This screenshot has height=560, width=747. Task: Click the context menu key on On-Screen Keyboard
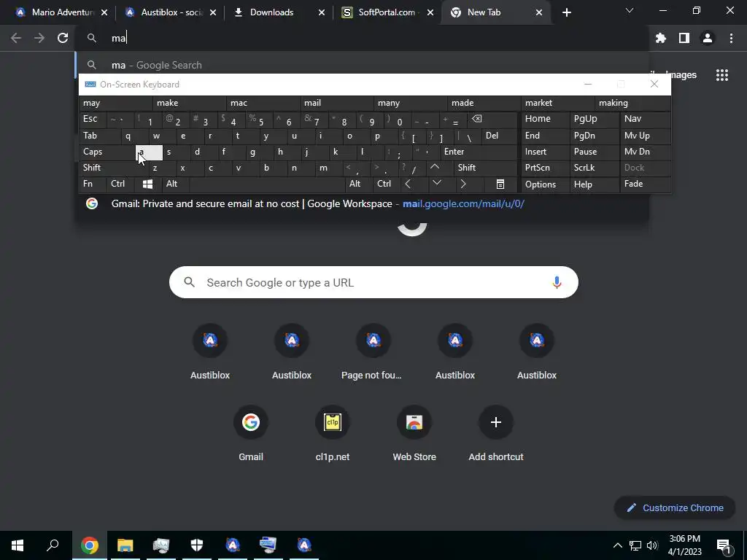500,184
